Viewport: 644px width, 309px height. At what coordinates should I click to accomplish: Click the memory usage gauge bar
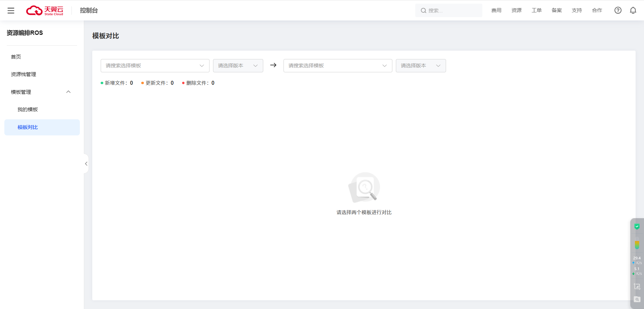point(637,245)
